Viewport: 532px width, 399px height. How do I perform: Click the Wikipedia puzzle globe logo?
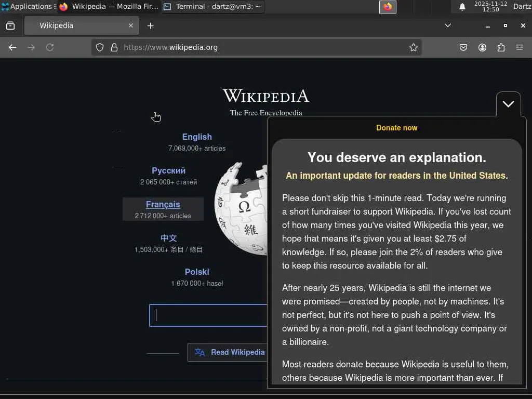tap(241, 208)
